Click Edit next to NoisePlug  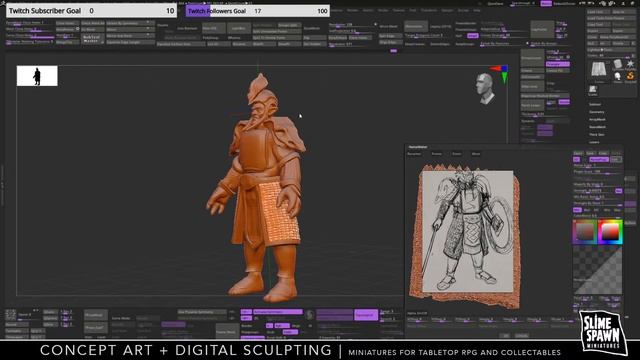point(616,159)
